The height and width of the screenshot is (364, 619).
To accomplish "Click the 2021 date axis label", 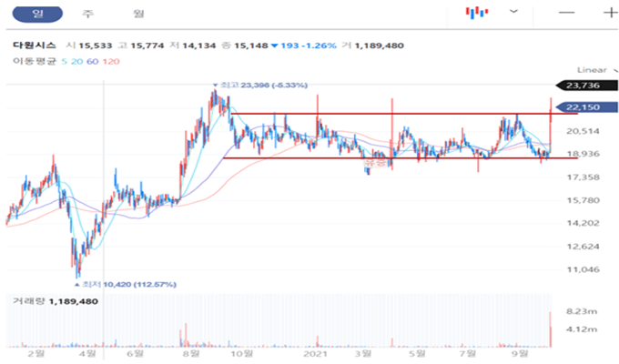I will tap(316, 353).
